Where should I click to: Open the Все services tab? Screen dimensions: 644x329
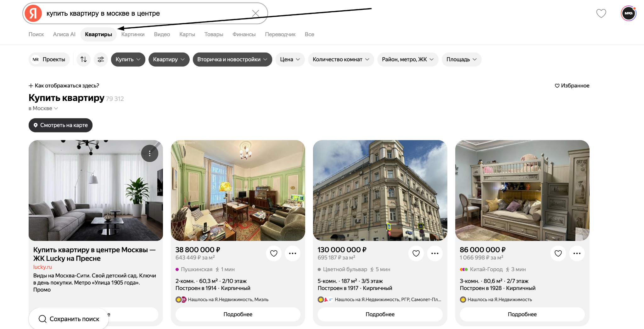pos(310,34)
